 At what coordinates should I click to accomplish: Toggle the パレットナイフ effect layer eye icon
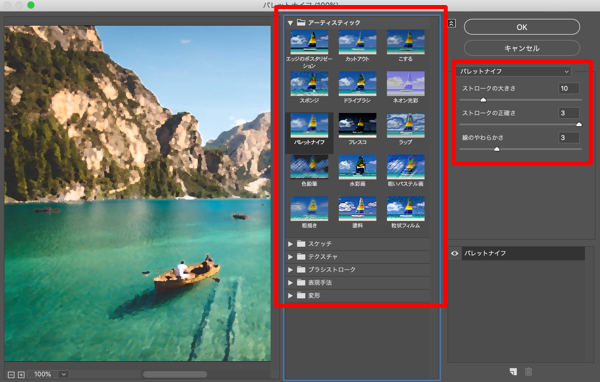coord(455,253)
